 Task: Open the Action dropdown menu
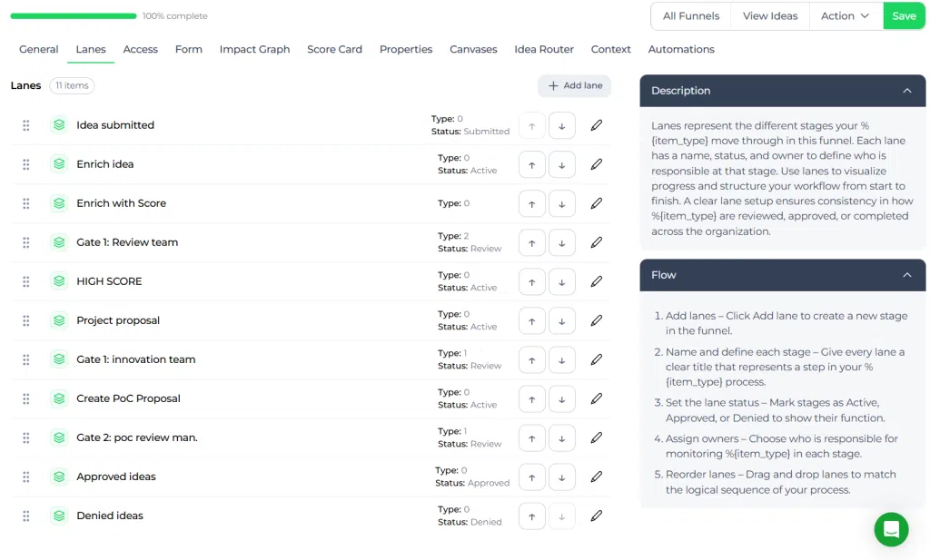(x=846, y=16)
